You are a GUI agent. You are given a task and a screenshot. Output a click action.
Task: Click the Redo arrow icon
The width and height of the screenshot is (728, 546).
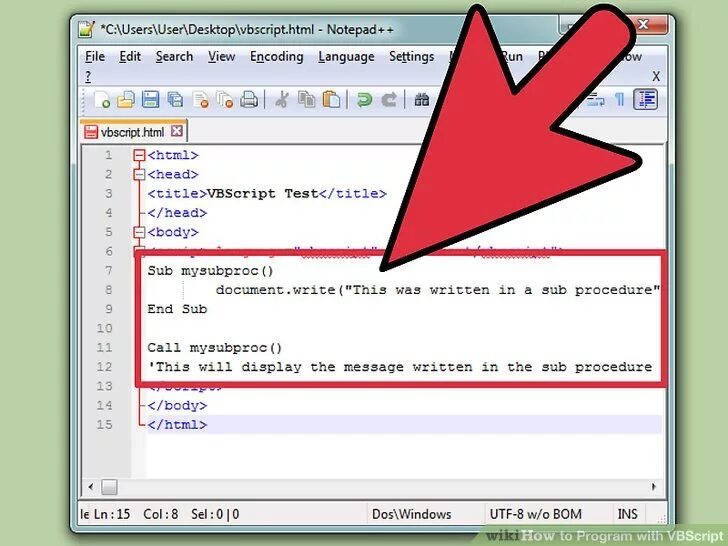click(389, 100)
